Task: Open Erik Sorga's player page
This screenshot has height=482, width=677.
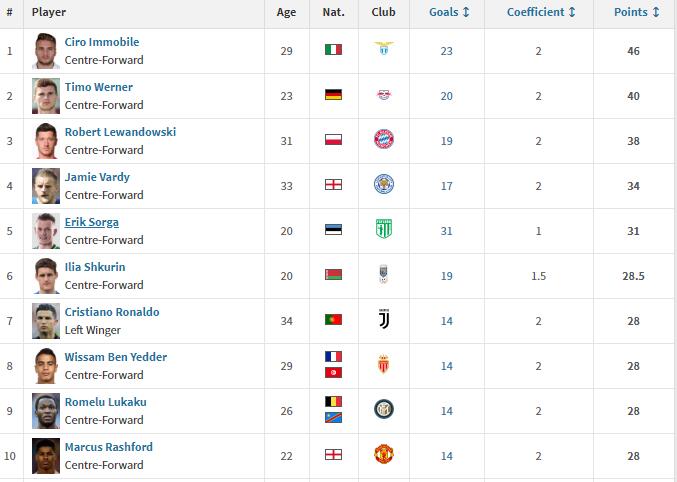Action: 92,222
